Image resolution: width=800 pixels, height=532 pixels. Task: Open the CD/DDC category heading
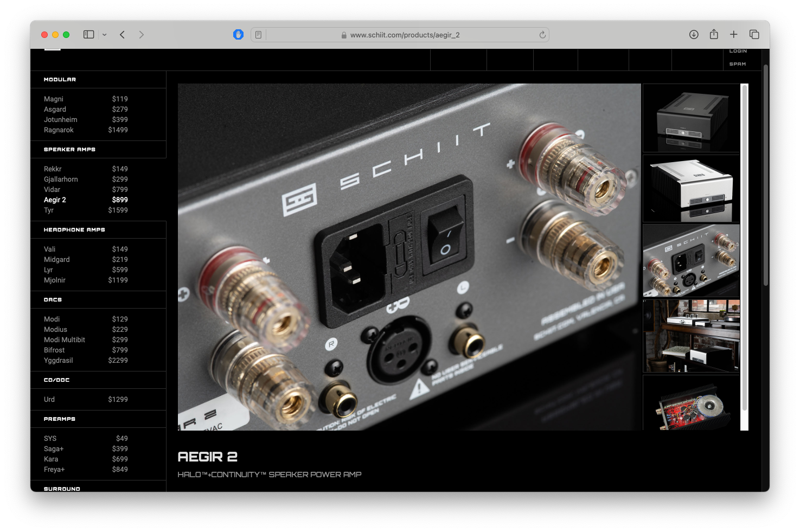56,380
